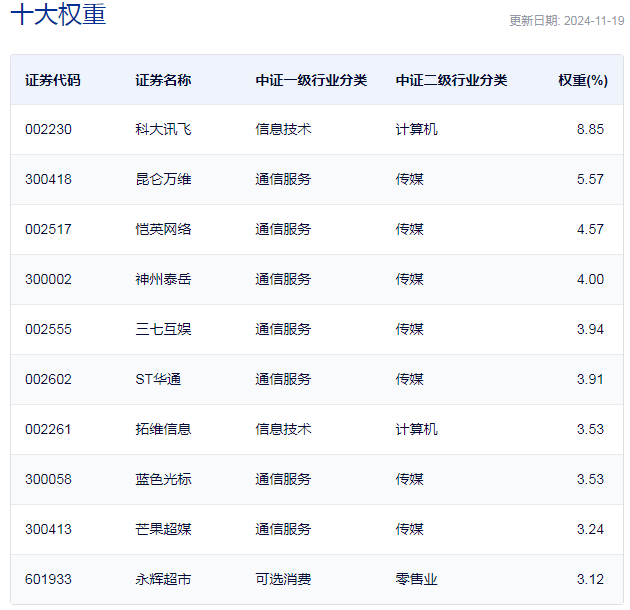Screen dimensions: 630x610
Task: Click on 恺英网络 in the table
Action: pos(163,229)
